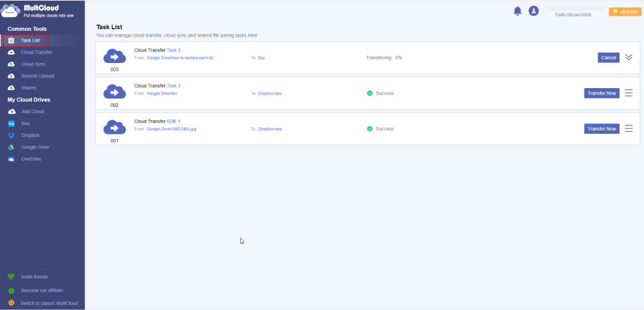Click the Task List clipboard icon
The image size is (644, 310).
(x=12, y=41)
